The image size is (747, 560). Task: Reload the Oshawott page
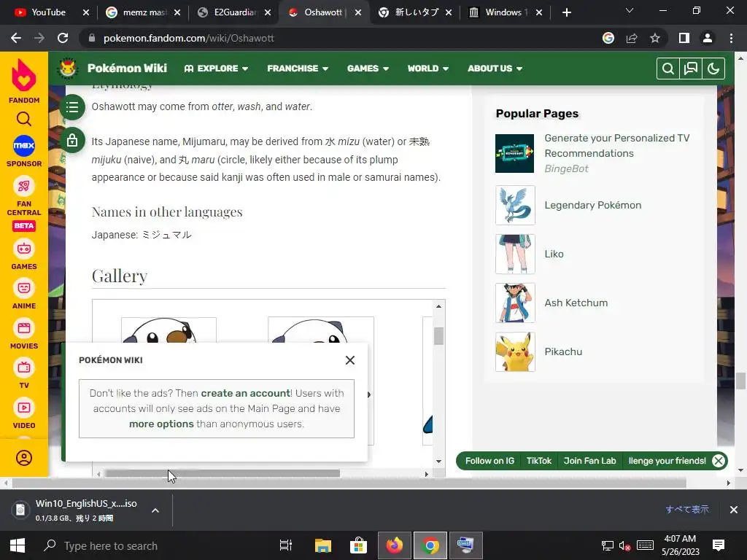coord(63,38)
